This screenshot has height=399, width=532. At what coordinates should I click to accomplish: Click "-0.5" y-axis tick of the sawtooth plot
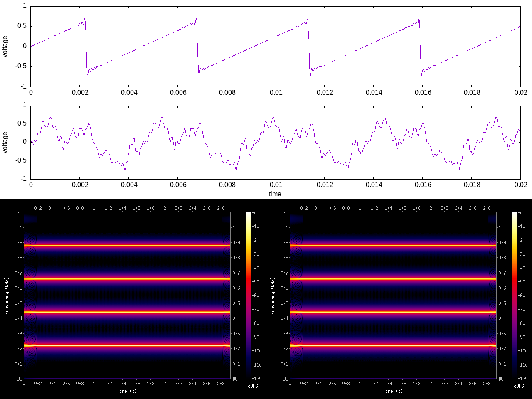[21, 66]
